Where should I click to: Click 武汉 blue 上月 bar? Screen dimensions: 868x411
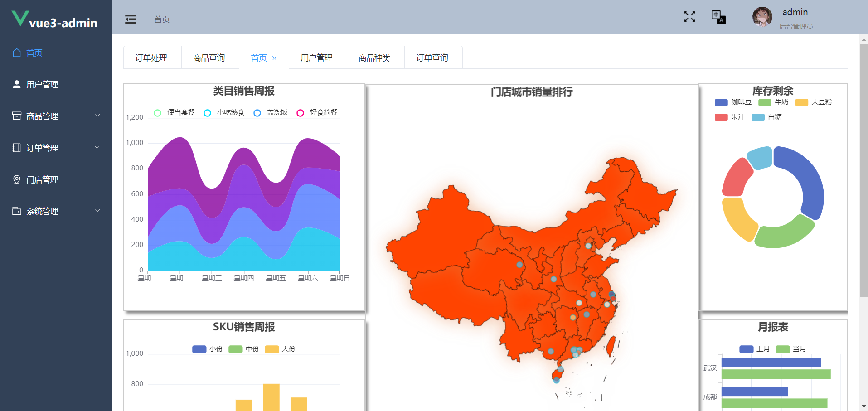tap(771, 363)
